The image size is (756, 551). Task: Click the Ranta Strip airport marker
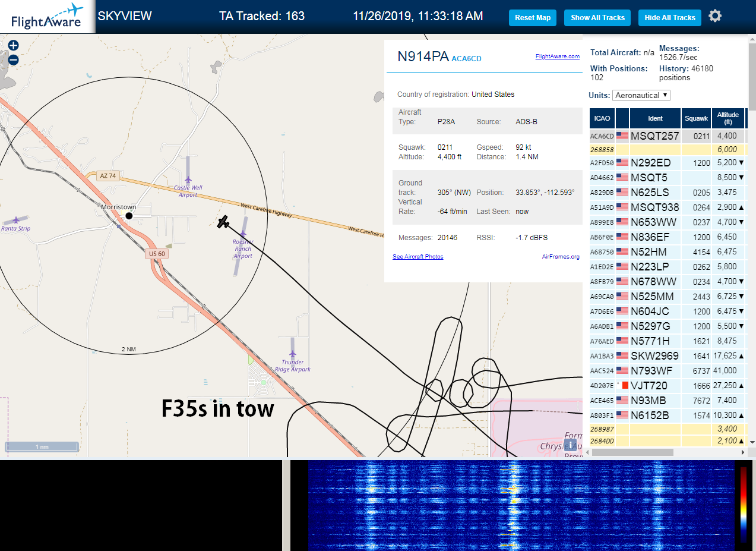[x=16, y=220]
